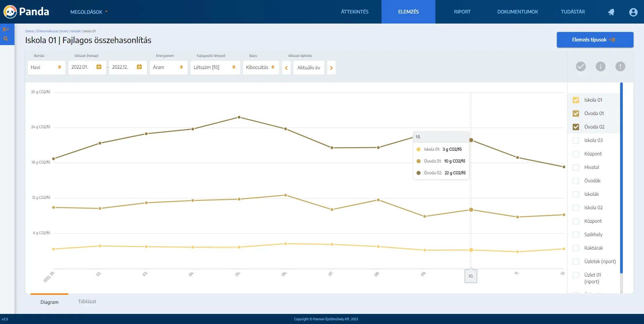Click the blue legend list scrollbar
Screen dimensions: 644x324
[x=621, y=178]
